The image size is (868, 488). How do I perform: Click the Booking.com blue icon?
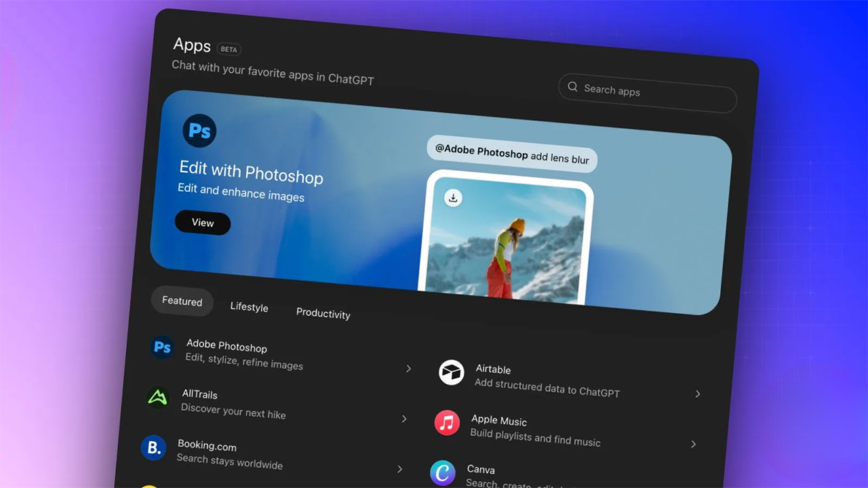click(x=153, y=448)
